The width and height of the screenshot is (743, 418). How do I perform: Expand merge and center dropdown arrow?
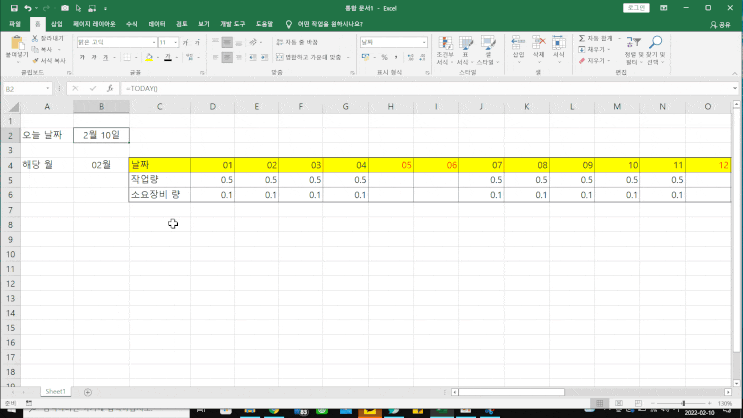coord(348,57)
